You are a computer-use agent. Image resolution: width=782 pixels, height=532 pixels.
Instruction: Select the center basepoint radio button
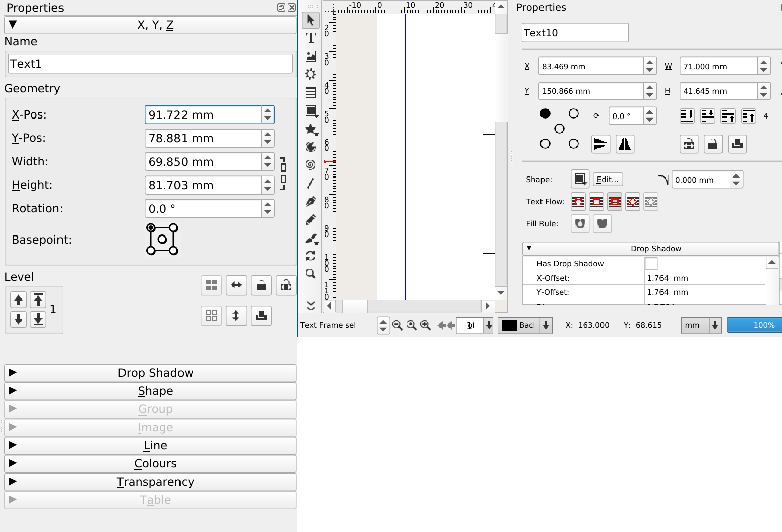pyautogui.click(x=559, y=129)
